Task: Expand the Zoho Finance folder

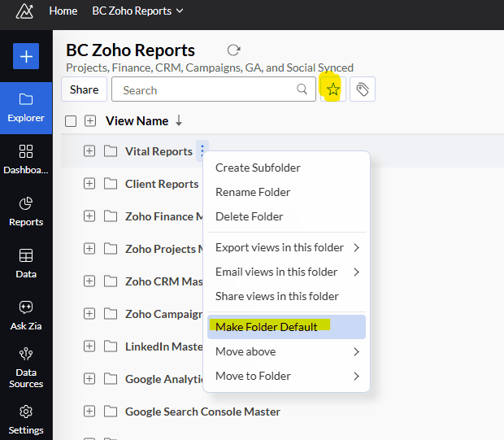Action: 89,216
